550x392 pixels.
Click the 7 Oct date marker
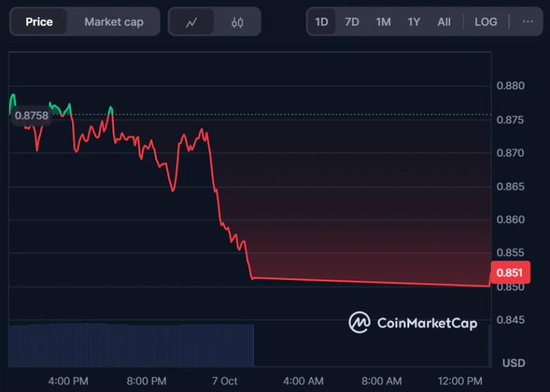224,380
